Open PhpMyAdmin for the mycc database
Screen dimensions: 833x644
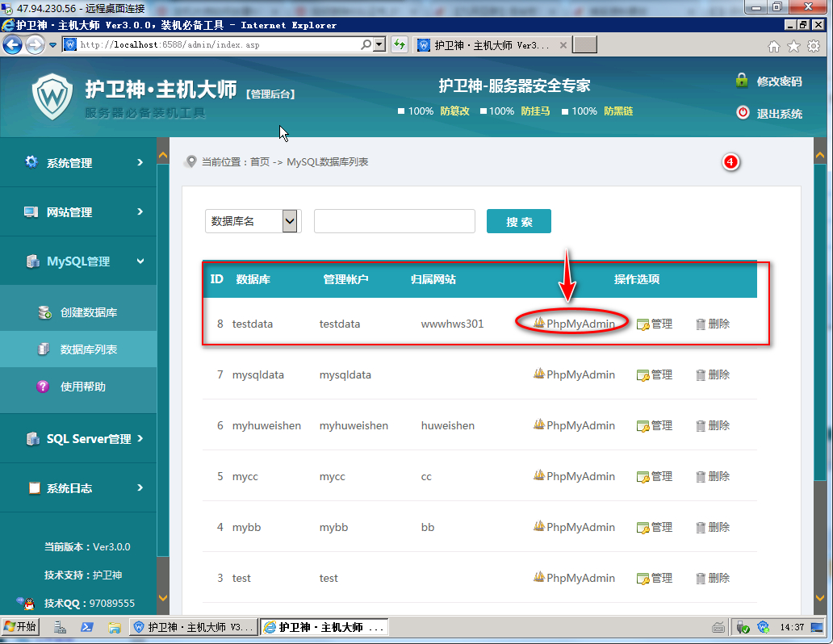coord(574,476)
